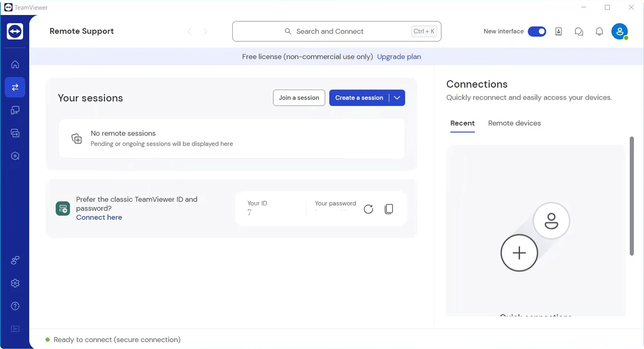Open the user profile avatar
Image resolution: width=644 pixels, height=349 pixels.
pos(620,31)
